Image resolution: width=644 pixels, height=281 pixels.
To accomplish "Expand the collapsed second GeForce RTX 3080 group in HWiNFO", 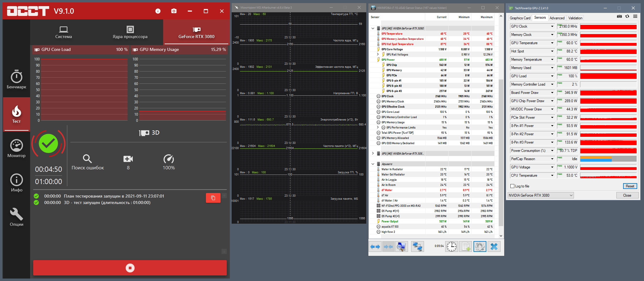I will (x=373, y=153).
